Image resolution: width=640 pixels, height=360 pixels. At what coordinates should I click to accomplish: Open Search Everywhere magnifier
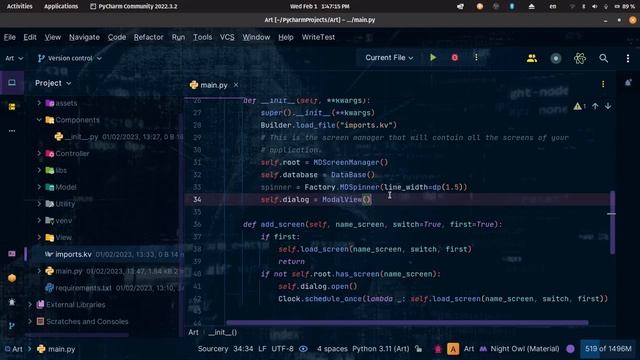pyautogui.click(x=603, y=58)
